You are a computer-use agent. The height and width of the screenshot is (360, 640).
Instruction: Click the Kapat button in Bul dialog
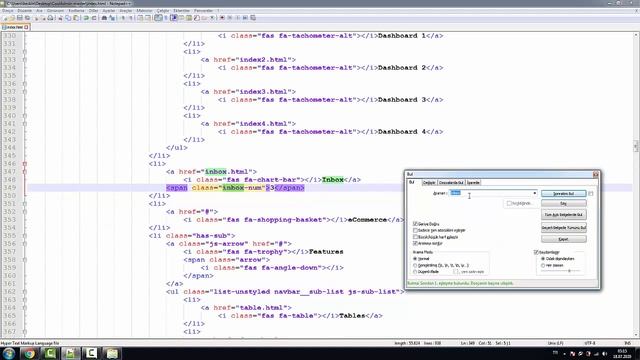tap(564, 239)
